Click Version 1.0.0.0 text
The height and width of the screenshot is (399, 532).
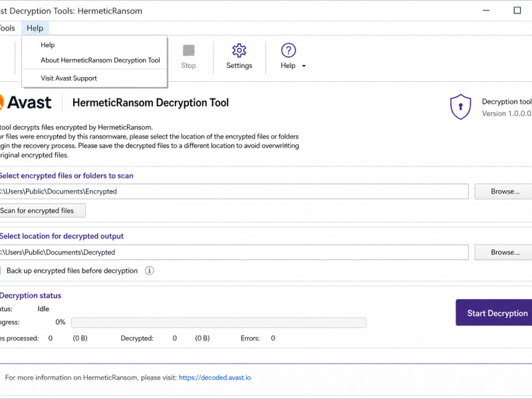tap(507, 114)
